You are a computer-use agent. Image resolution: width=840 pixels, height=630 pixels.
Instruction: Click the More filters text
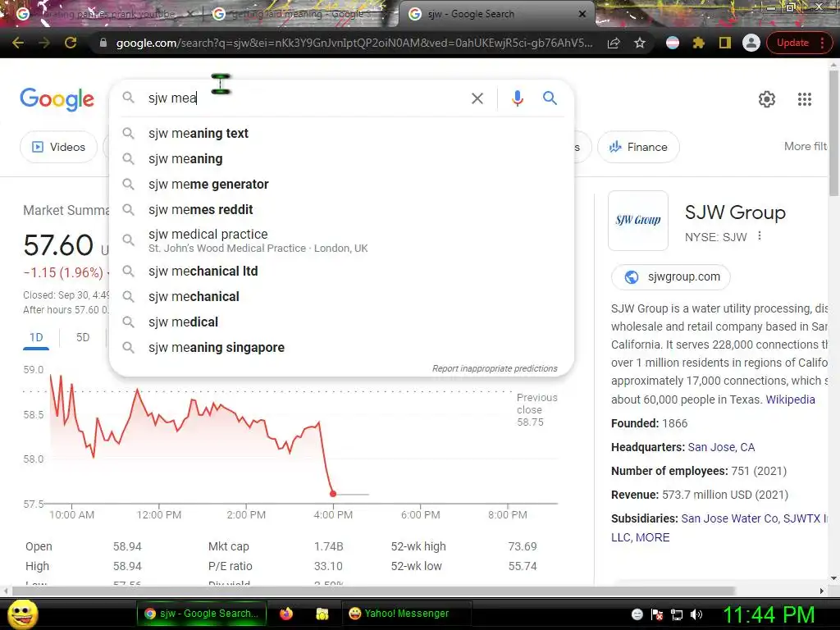[x=806, y=147]
